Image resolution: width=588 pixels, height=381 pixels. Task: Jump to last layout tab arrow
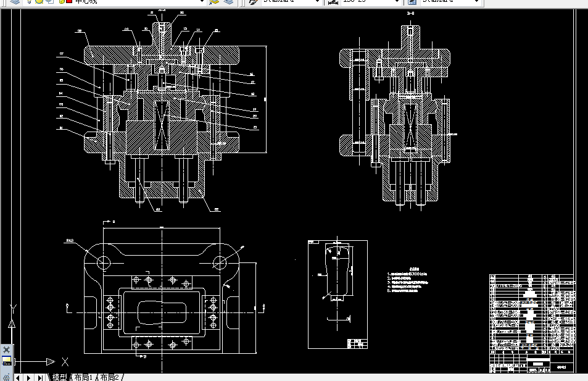coord(39,378)
